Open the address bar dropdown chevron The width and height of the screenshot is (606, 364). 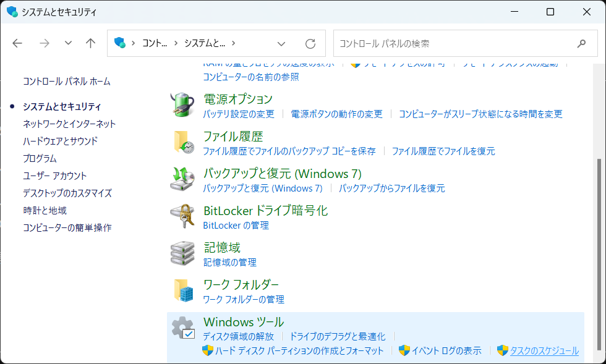[x=281, y=43]
